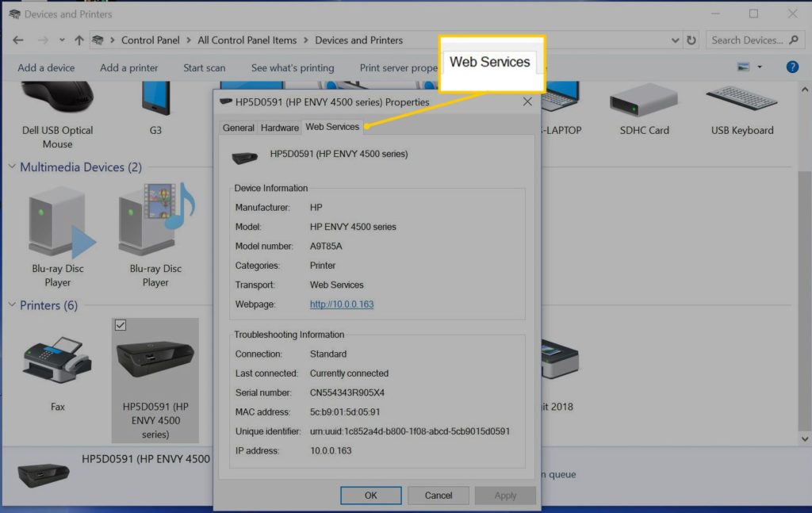The image size is (812, 513).
Task: Open the http://10.0.0.163 webpage link
Action: 341,304
